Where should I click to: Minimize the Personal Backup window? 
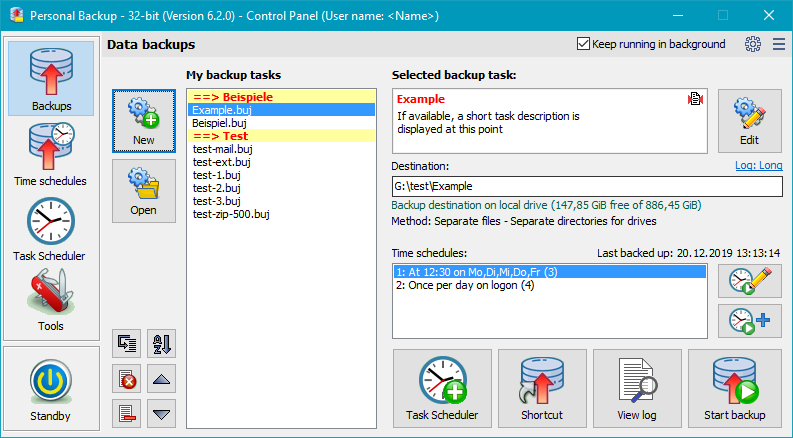coord(678,16)
